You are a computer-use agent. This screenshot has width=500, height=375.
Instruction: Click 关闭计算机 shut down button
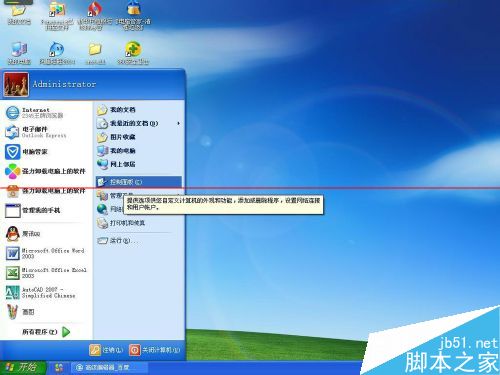[155, 350]
